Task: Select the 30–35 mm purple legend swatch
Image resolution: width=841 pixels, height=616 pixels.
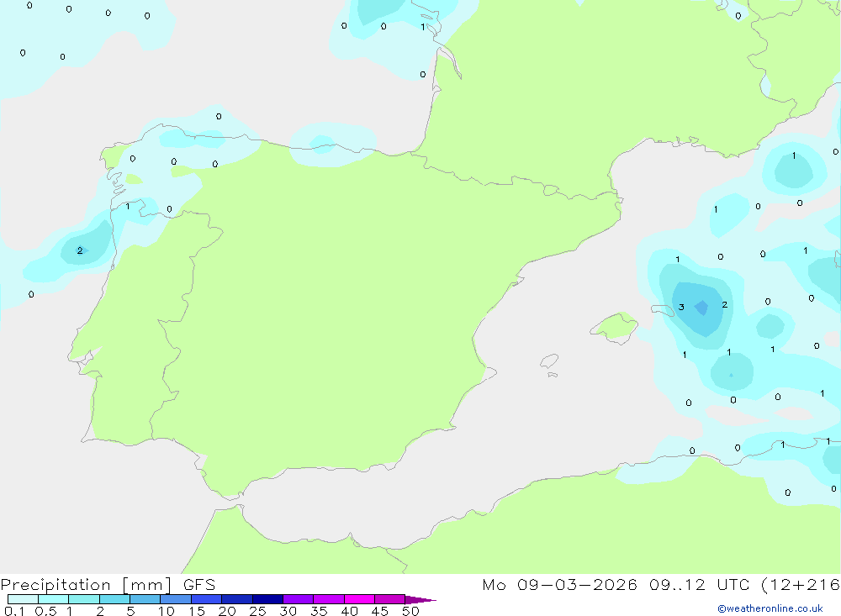Action: [x=299, y=599]
